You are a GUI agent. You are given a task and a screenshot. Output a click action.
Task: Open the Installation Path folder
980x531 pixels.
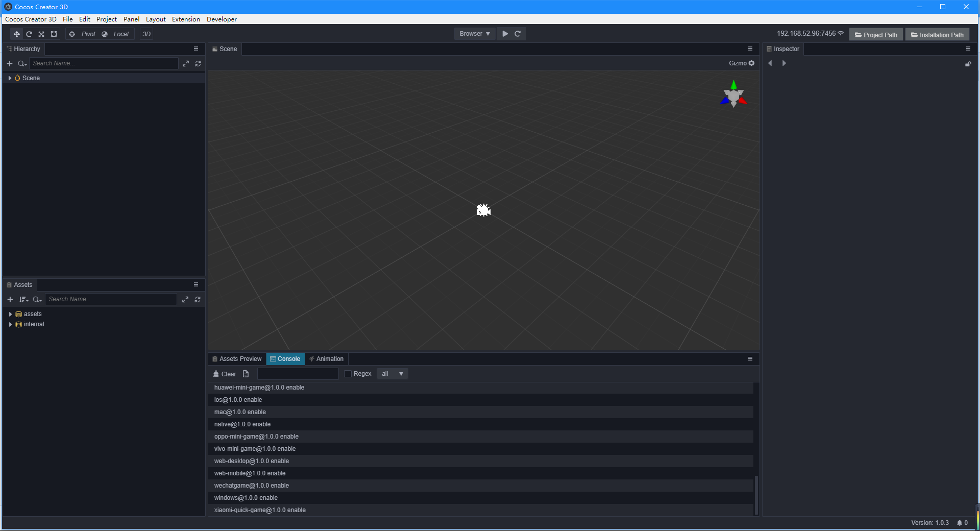tap(937, 35)
